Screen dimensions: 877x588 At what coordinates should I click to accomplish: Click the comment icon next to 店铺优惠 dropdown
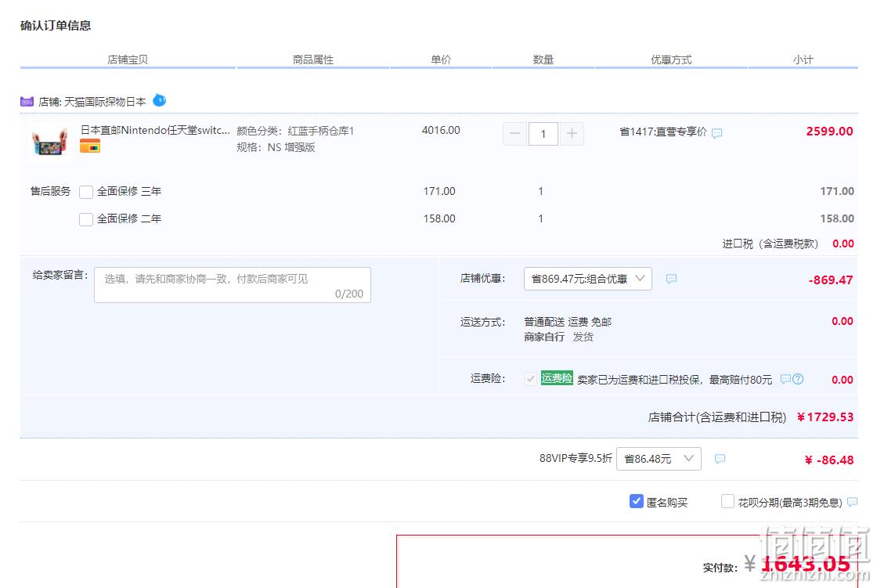coord(671,279)
